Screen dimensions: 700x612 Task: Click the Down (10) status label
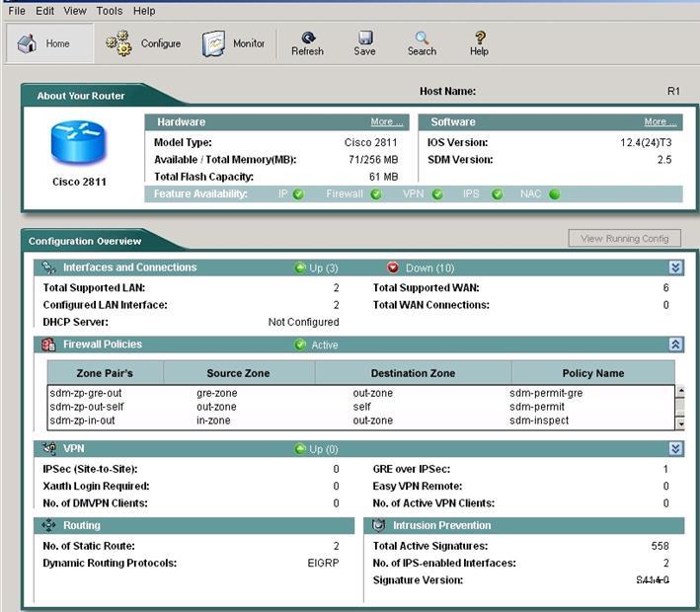tap(429, 268)
